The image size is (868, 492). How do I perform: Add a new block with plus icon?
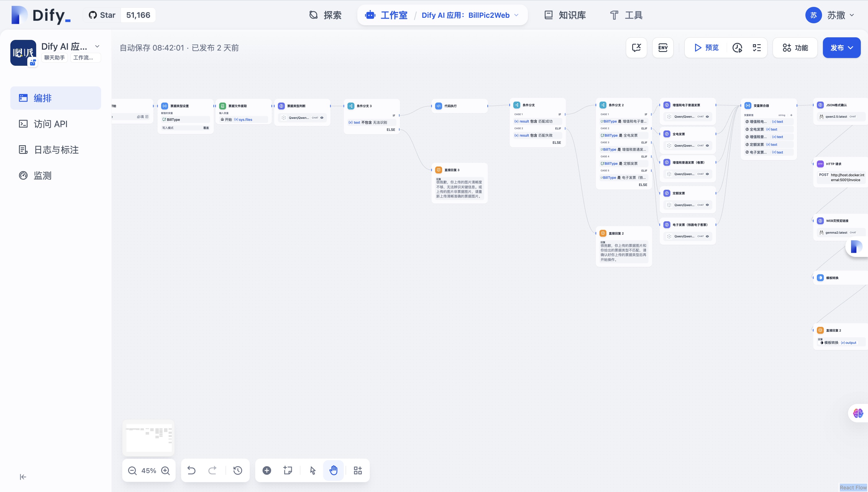pyautogui.click(x=267, y=470)
